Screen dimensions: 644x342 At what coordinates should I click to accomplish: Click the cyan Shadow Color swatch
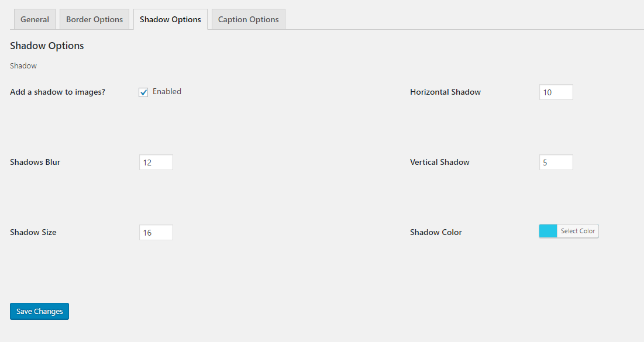(x=548, y=232)
